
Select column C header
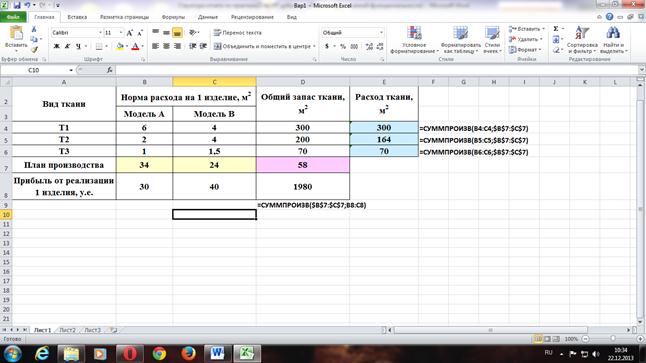point(214,82)
